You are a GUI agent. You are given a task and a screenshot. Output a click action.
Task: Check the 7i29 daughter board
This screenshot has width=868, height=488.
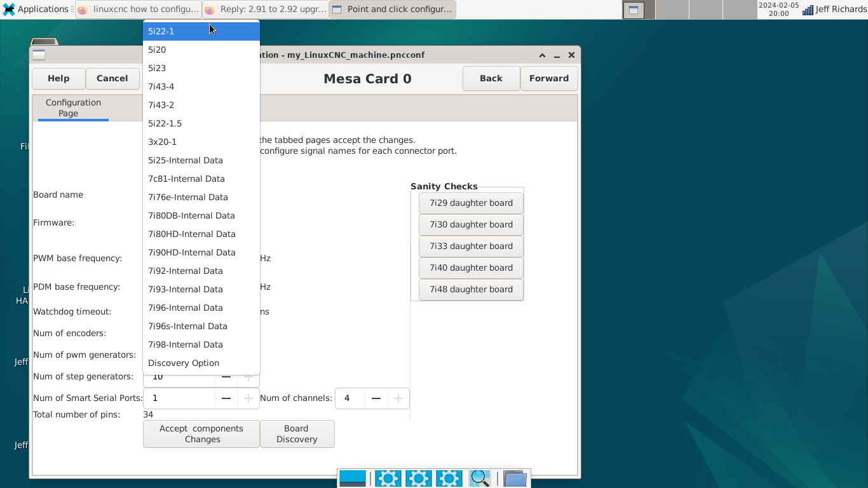click(471, 203)
